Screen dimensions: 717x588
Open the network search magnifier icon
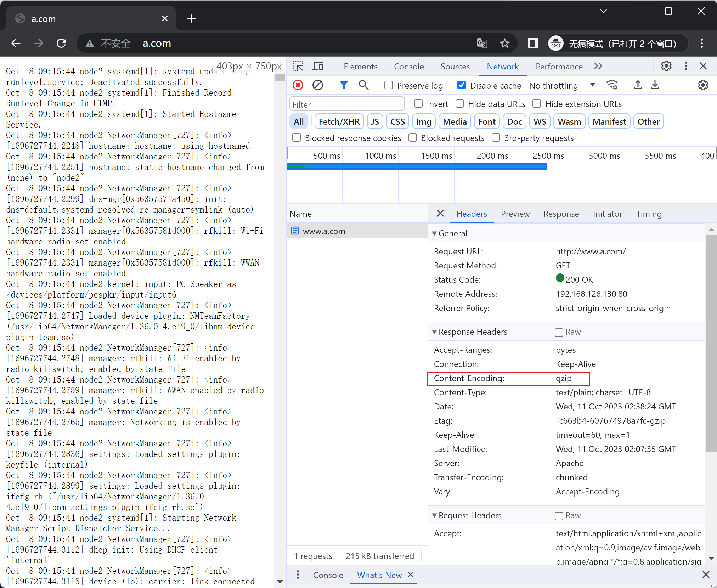[363, 85]
